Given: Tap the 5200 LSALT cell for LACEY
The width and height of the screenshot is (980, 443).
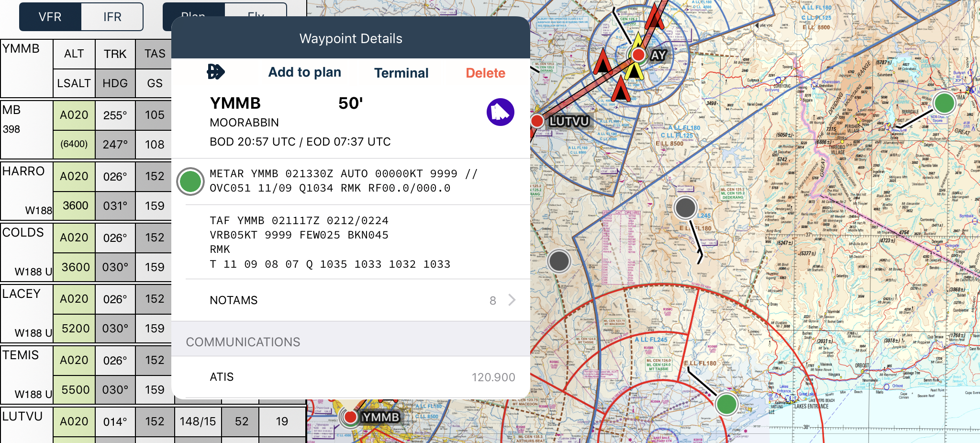Looking at the screenshot, I should [74, 328].
